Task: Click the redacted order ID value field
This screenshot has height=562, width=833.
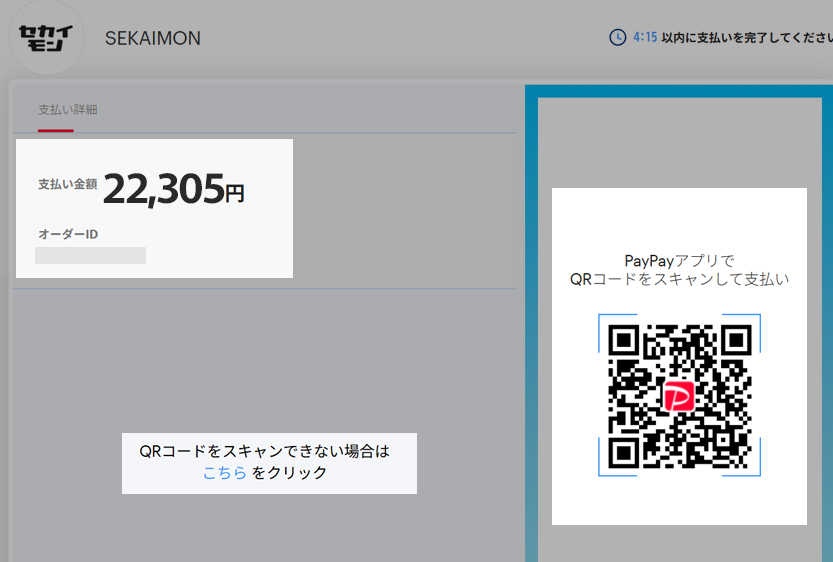Action: tap(91, 256)
